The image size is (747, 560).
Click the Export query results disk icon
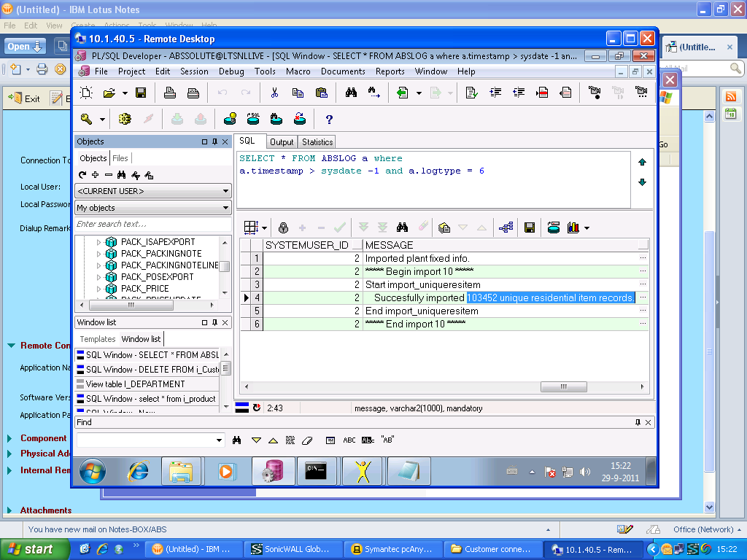(x=530, y=227)
